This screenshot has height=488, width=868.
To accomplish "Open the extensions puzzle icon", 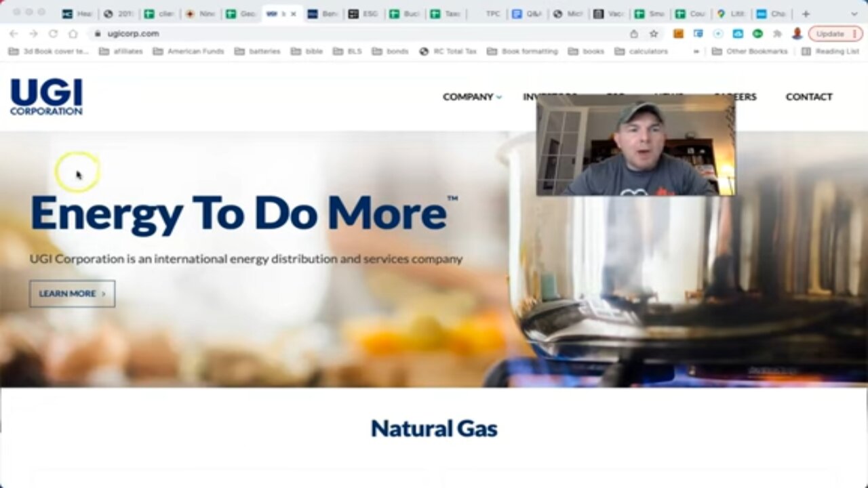I will 777,33.
